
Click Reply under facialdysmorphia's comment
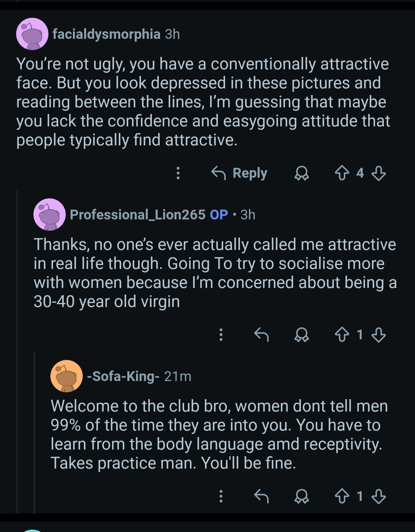click(239, 173)
